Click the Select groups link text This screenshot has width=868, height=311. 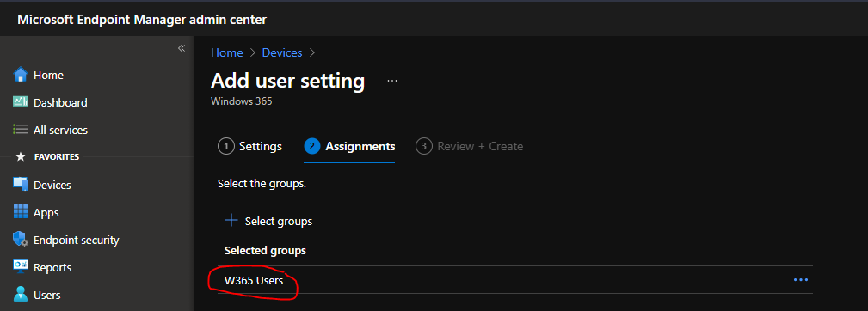click(279, 222)
